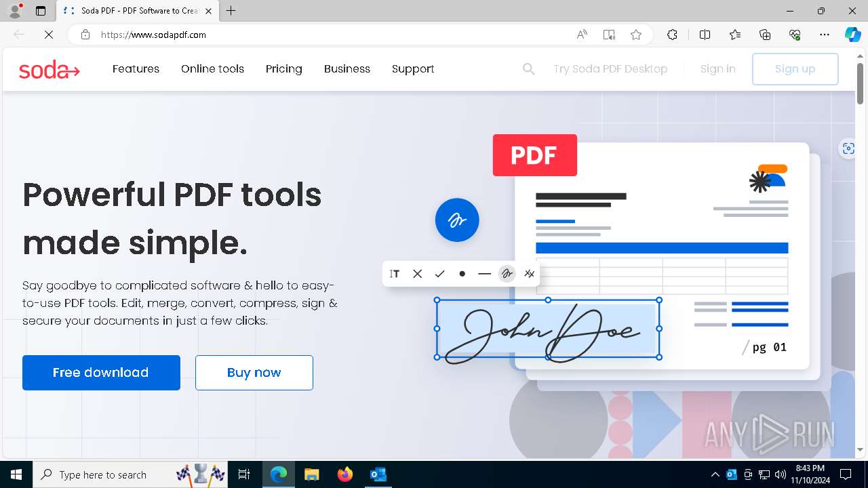This screenshot has height=488, width=868.
Task: Open Outlook from the taskbar
Action: (x=378, y=474)
